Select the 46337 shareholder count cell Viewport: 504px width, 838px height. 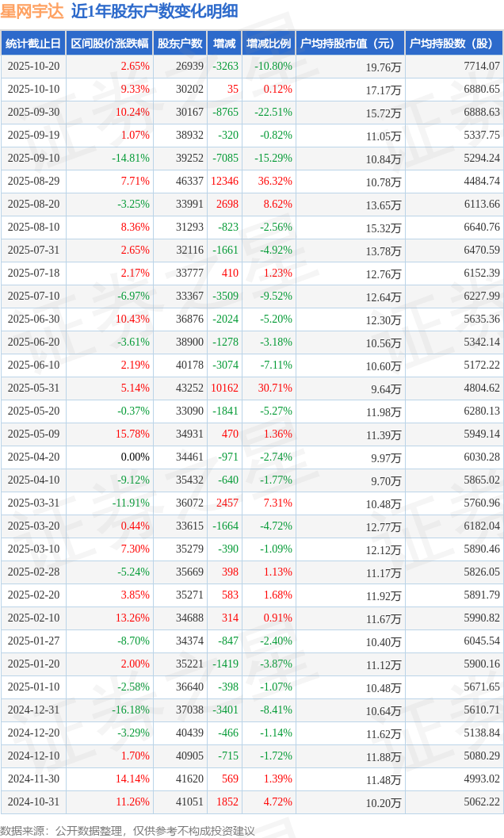click(189, 182)
